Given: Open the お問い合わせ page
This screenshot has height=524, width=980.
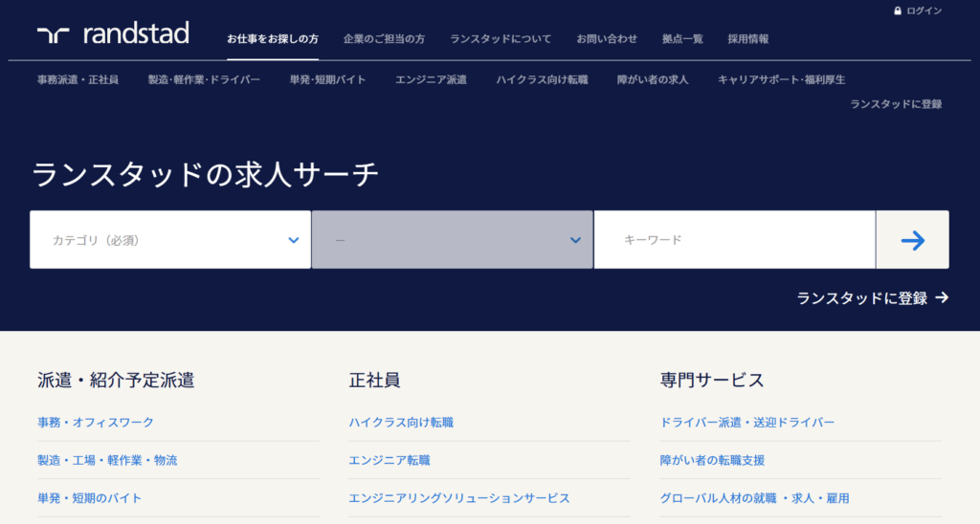Looking at the screenshot, I should pos(607,39).
